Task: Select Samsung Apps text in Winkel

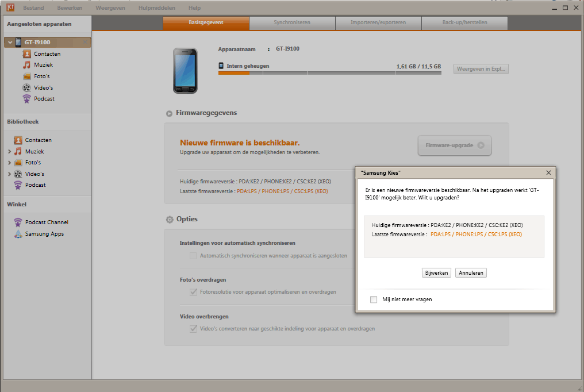Action: [x=45, y=234]
